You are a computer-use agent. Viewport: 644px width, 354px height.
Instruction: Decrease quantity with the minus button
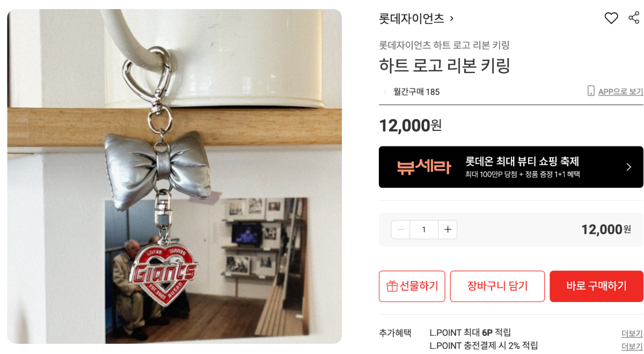tap(400, 230)
